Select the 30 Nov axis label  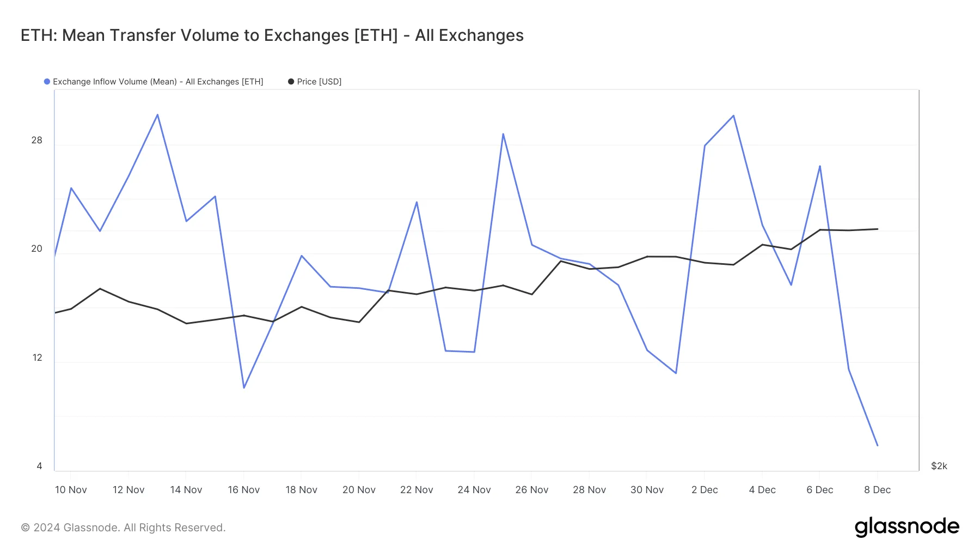click(647, 490)
